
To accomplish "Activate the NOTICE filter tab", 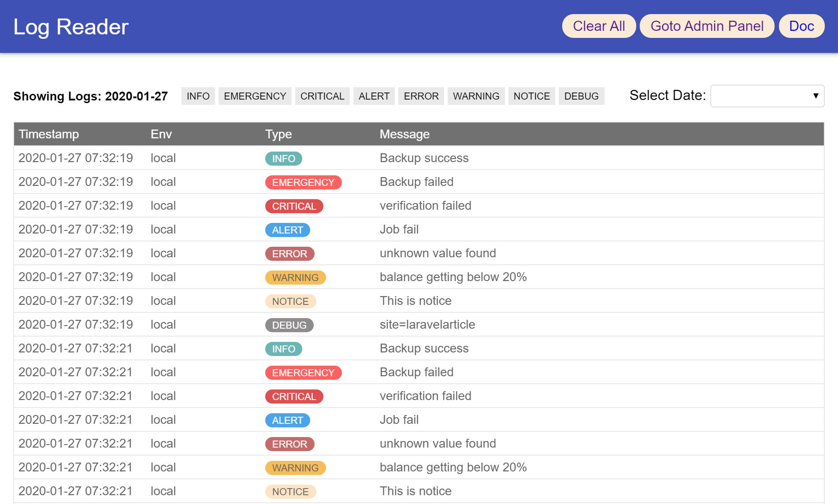I will coord(531,96).
